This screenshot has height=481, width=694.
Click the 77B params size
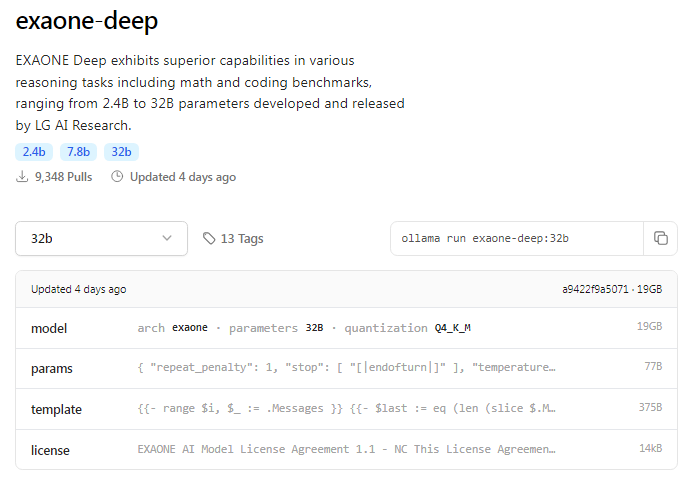[x=653, y=366]
